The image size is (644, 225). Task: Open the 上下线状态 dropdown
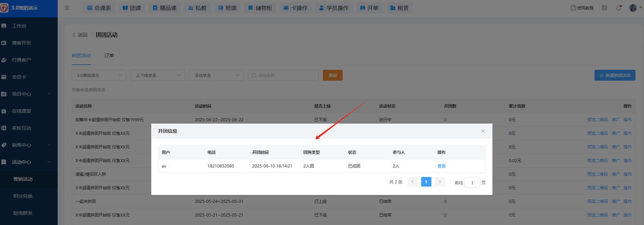[x=157, y=75]
